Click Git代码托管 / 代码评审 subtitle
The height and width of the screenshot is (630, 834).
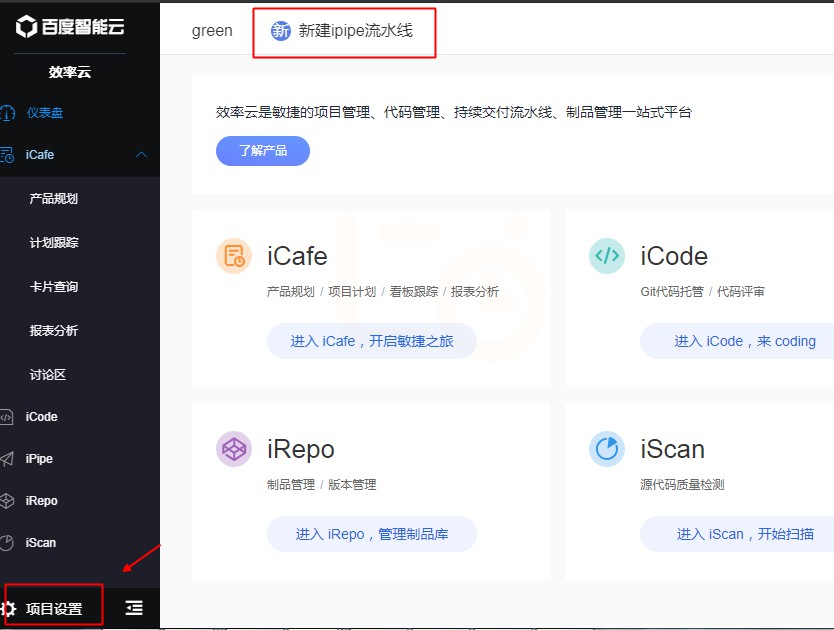click(703, 292)
